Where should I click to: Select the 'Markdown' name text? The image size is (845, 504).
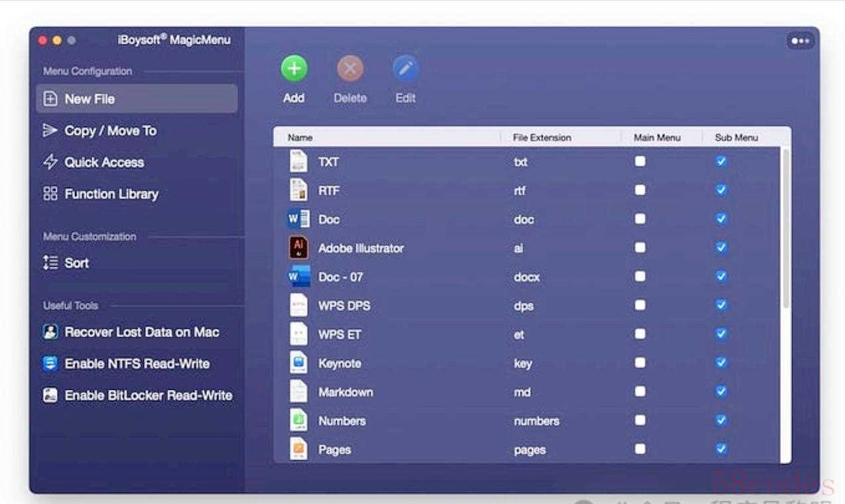click(346, 392)
